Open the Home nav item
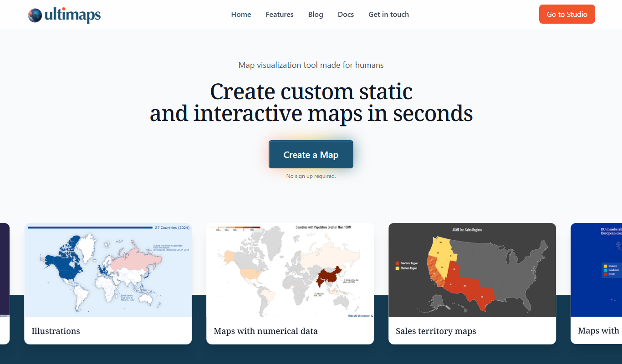This screenshot has width=622, height=364. pos(241,14)
